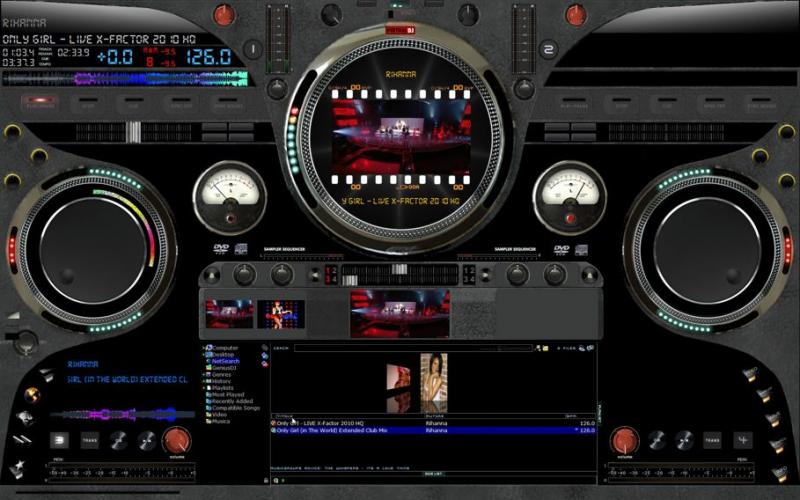The width and height of the screenshot is (800, 500).
Task: Click the star icon at bottom left
Action: 16,468
